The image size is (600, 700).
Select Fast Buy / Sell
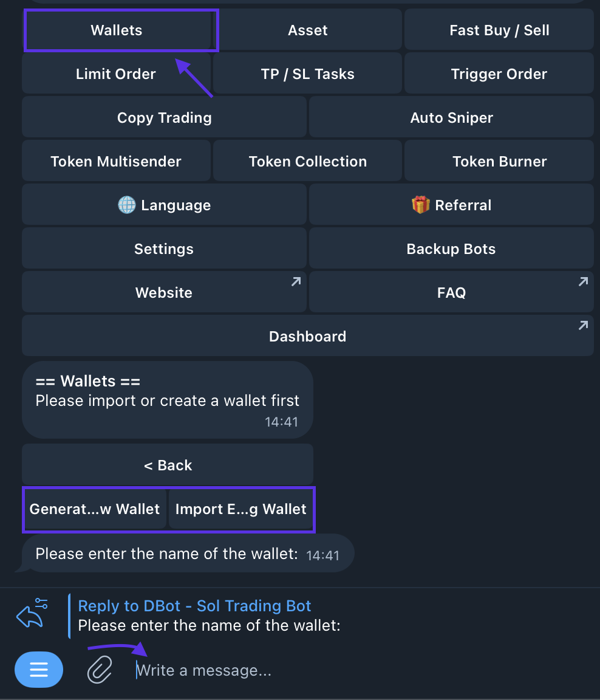(x=499, y=30)
